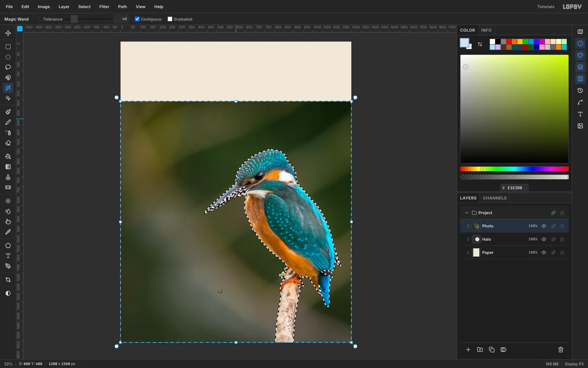The width and height of the screenshot is (588, 368).
Task: Duplicate the selected layer icon
Action: point(492,350)
